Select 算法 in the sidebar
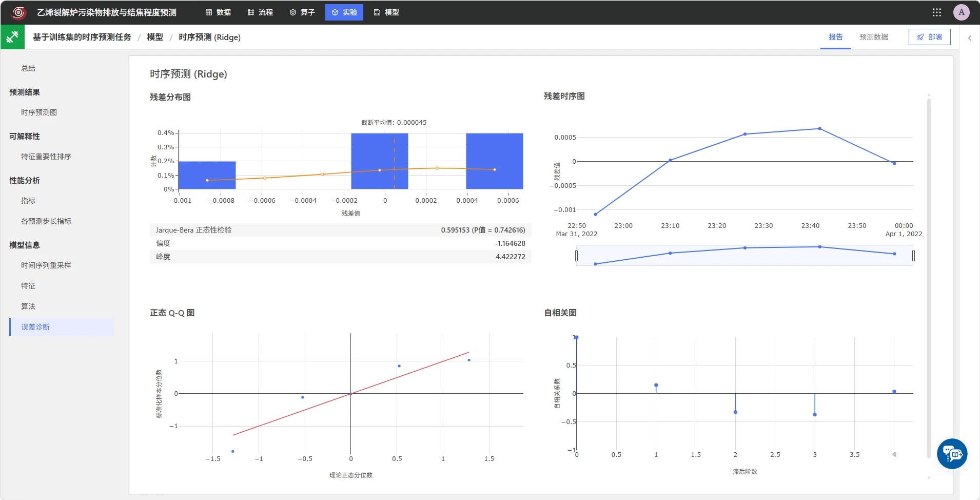This screenshot has height=500, width=980. coord(28,306)
